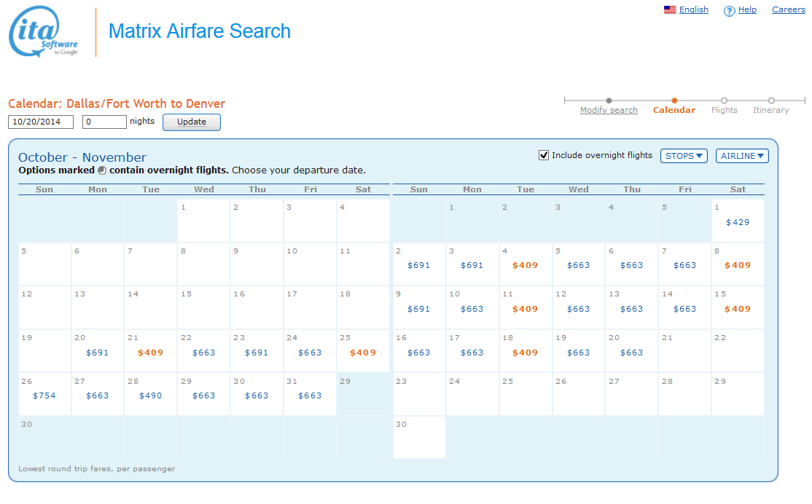Click the Modify search step circle
This screenshot has width=812, height=504.
point(609,101)
